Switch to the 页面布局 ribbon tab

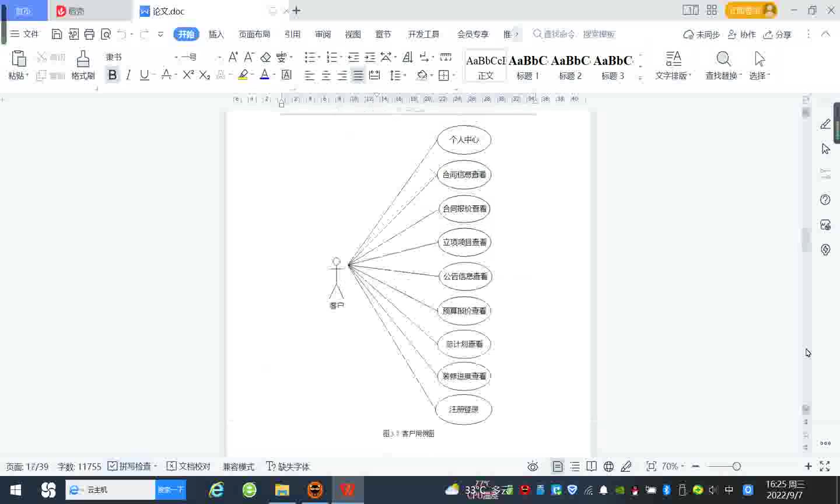tap(254, 34)
